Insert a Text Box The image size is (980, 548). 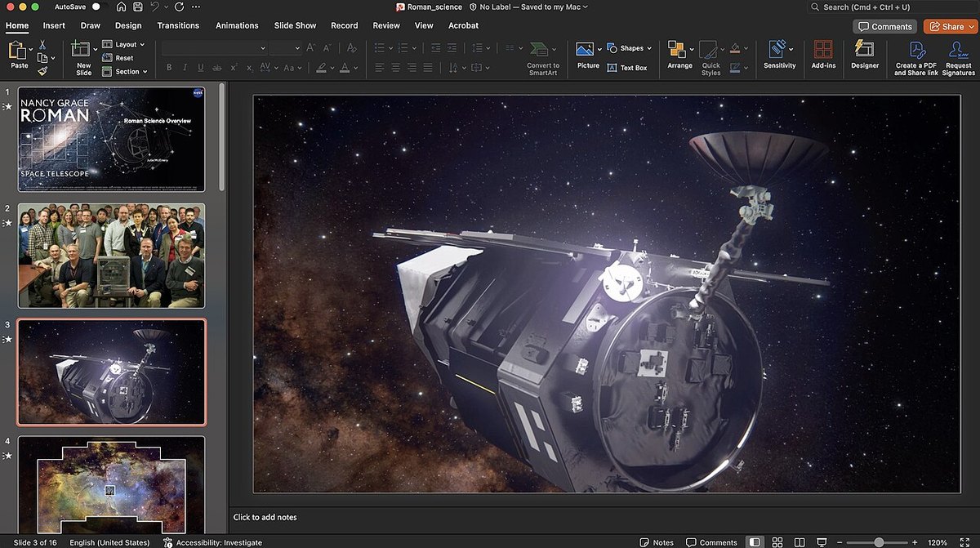(x=627, y=68)
